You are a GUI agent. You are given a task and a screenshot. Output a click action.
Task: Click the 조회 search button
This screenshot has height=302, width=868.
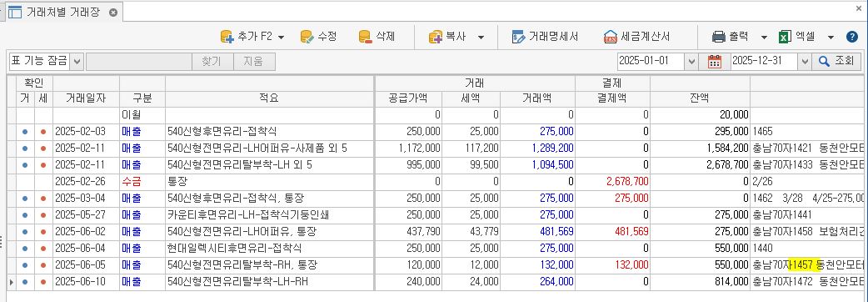point(836,62)
